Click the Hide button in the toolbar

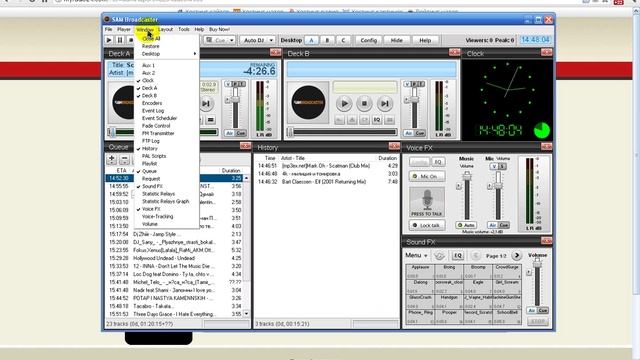coord(396,40)
